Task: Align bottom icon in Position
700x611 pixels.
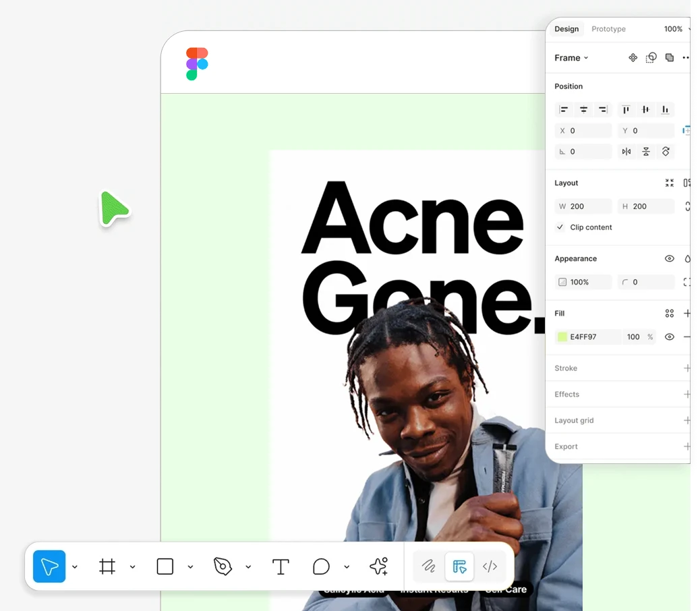Action: [665, 109]
